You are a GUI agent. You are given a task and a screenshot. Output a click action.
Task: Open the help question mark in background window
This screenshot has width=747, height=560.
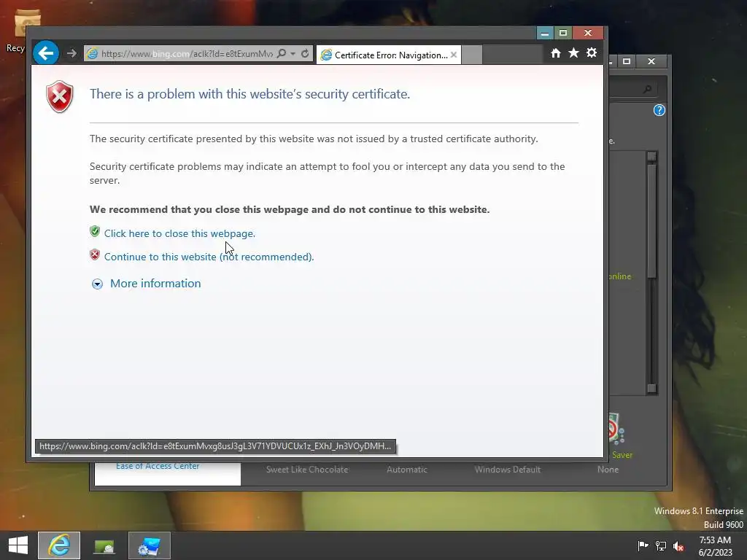point(659,111)
